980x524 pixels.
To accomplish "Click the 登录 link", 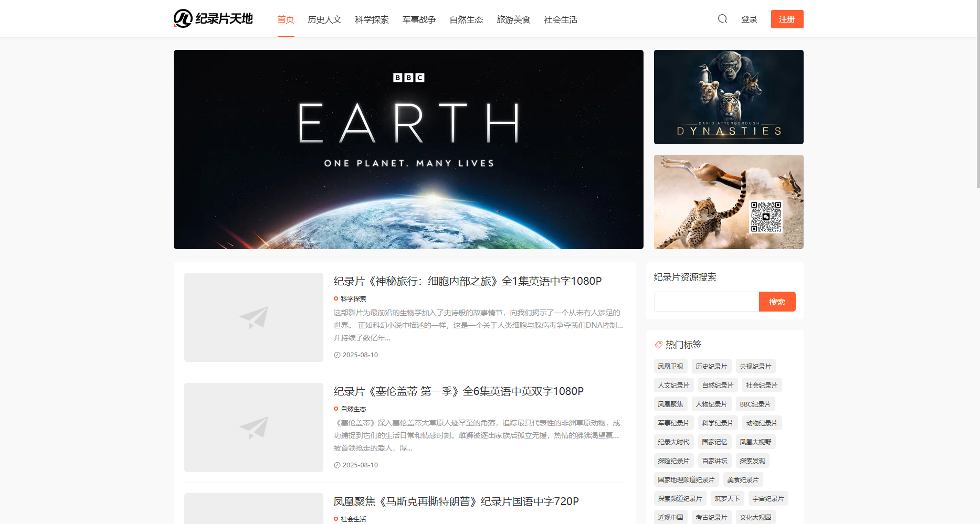I will coord(749,19).
